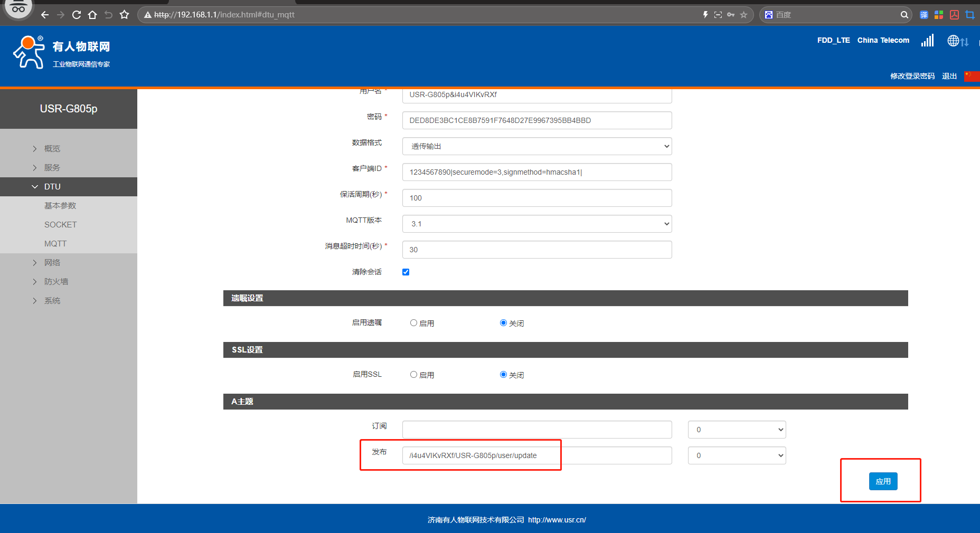Click the browser home icon
This screenshot has height=533, width=980.
click(92, 15)
